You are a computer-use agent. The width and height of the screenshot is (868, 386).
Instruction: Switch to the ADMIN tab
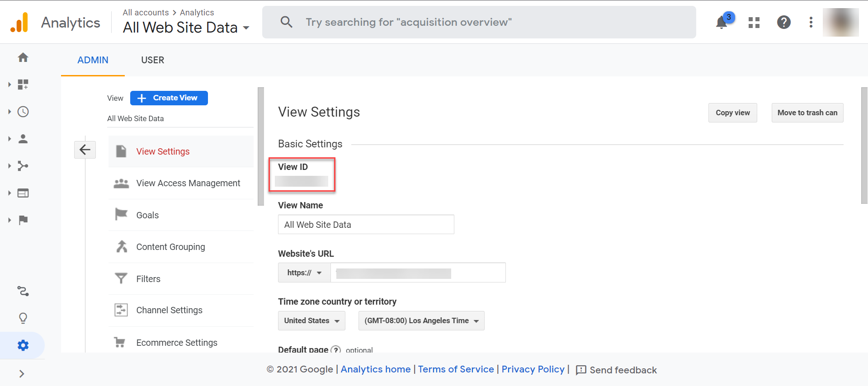click(x=93, y=60)
